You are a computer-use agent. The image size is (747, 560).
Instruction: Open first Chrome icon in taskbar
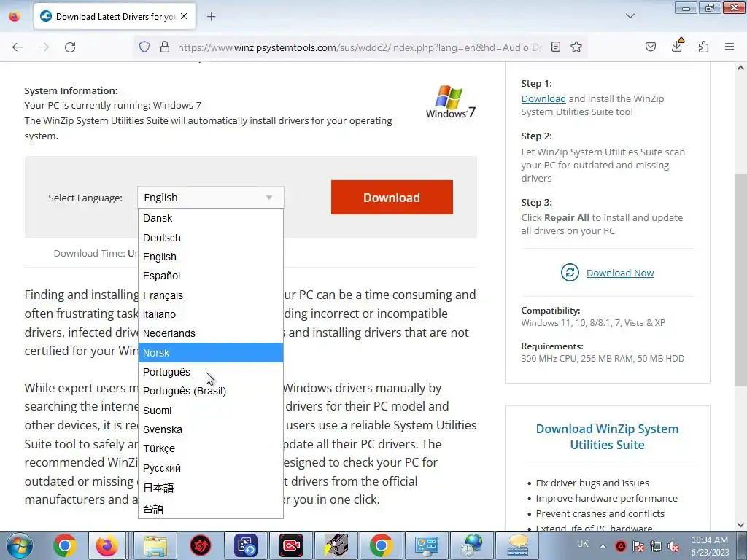(x=65, y=545)
